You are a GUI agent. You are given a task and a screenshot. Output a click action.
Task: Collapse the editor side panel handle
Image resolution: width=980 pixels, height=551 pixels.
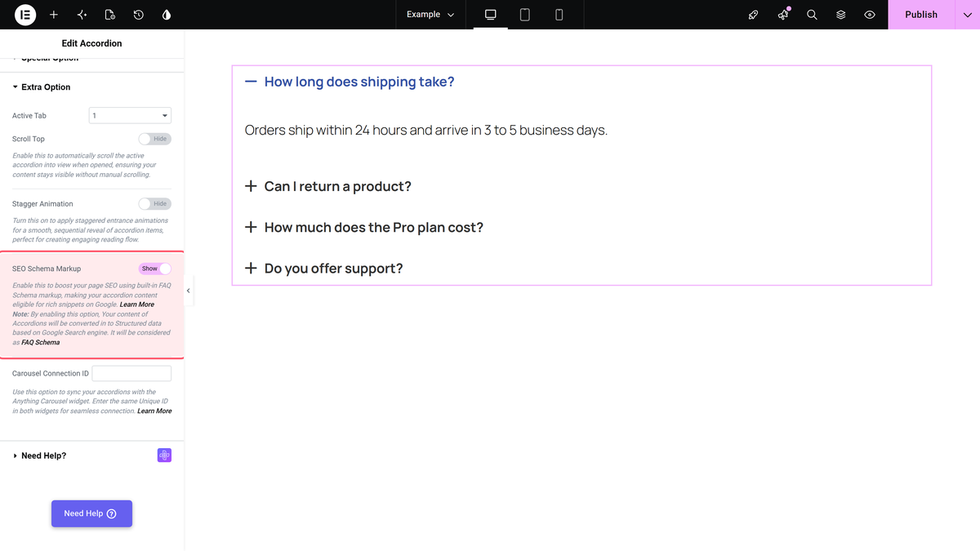tap(189, 291)
